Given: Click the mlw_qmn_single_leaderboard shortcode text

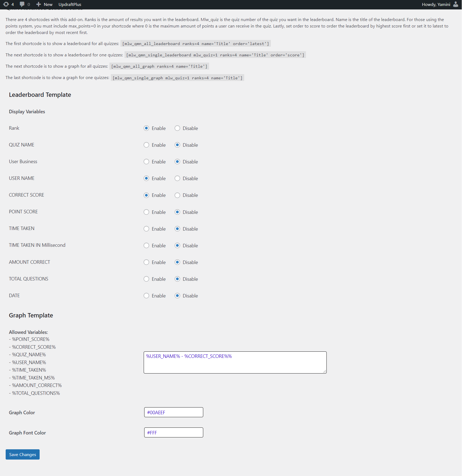Looking at the screenshot, I should [x=215, y=55].
